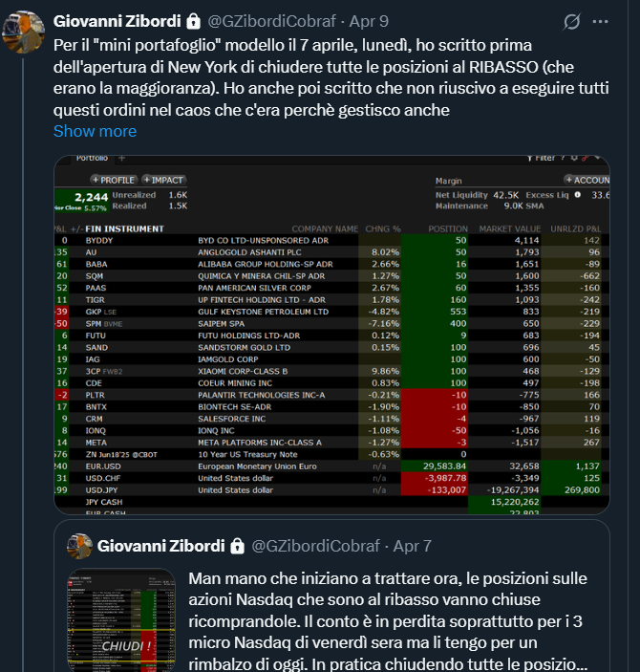The width and height of the screenshot is (640, 672).
Task: Expand the tweet with Show more
Action: coord(95,131)
